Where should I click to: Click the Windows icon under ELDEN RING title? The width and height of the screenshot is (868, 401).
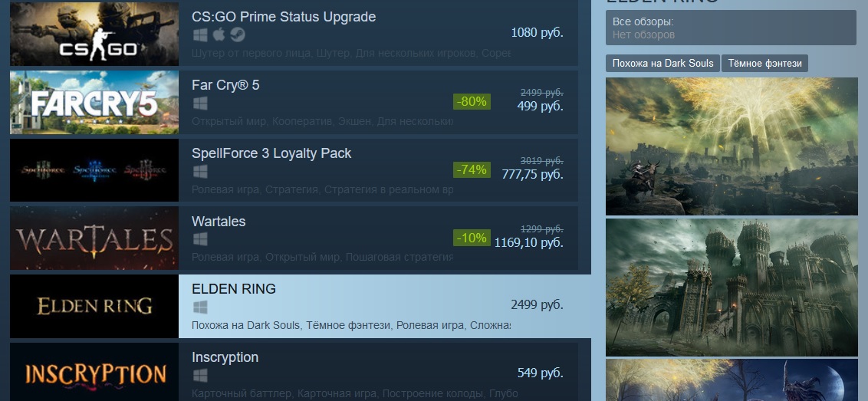[x=200, y=307]
